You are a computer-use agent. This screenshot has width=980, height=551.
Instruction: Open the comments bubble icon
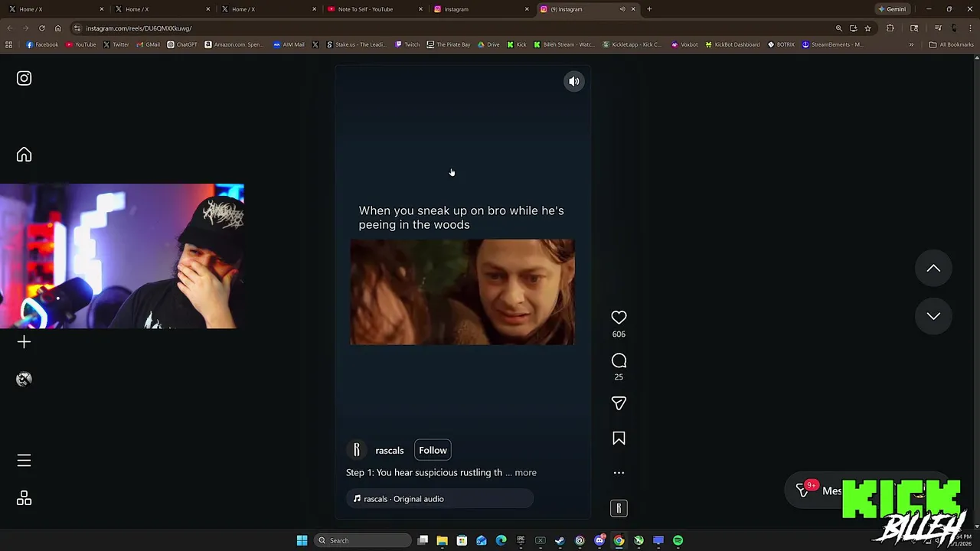pyautogui.click(x=619, y=360)
